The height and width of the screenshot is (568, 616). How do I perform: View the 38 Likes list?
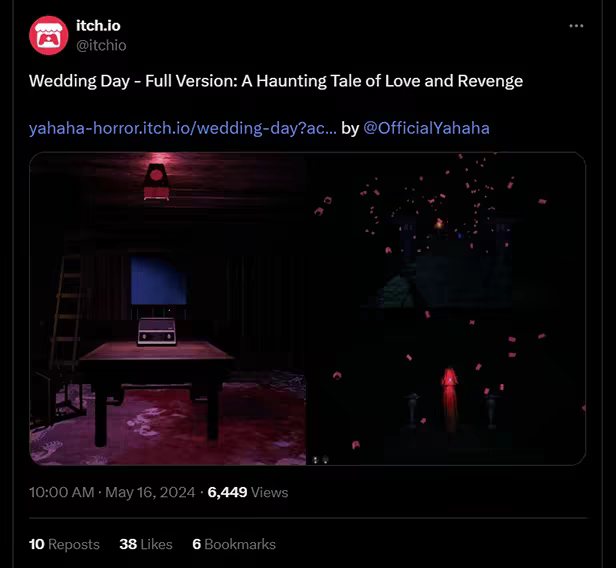[146, 544]
